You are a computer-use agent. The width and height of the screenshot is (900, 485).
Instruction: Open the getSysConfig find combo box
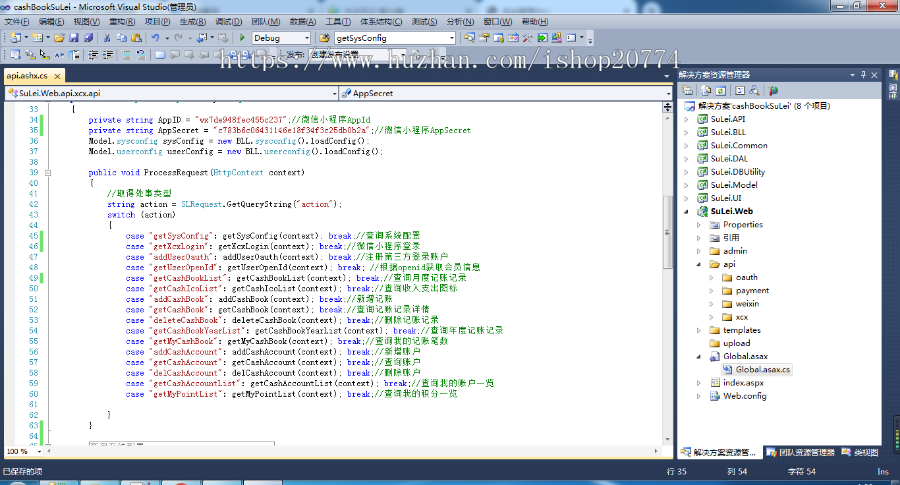(x=452, y=38)
